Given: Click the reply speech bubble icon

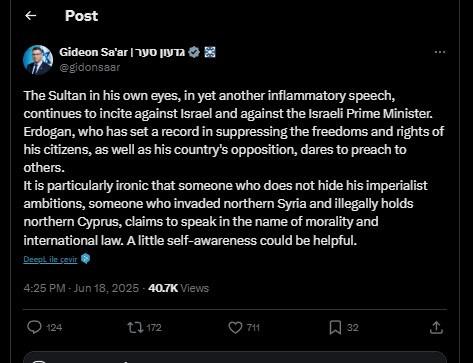Looking at the screenshot, I should (x=34, y=327).
